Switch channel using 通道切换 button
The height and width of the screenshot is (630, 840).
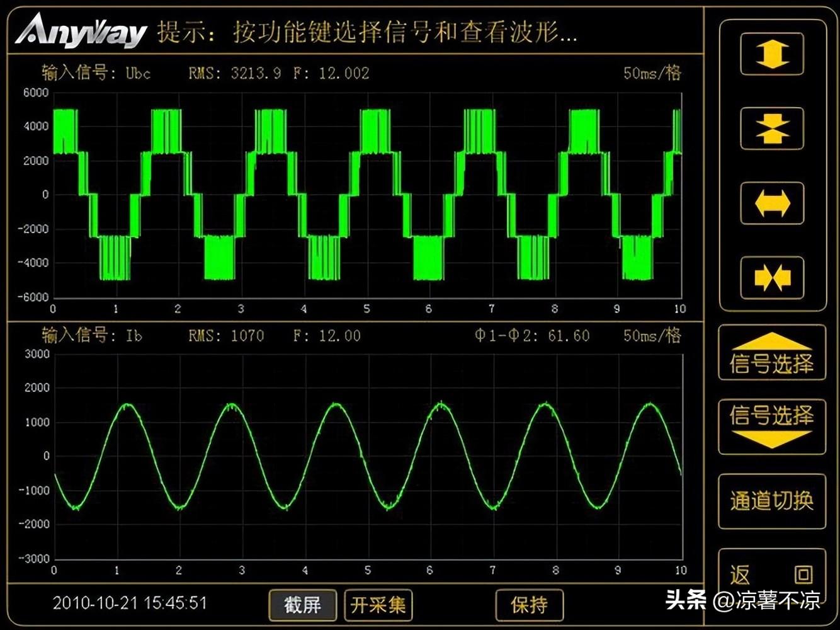tap(772, 501)
